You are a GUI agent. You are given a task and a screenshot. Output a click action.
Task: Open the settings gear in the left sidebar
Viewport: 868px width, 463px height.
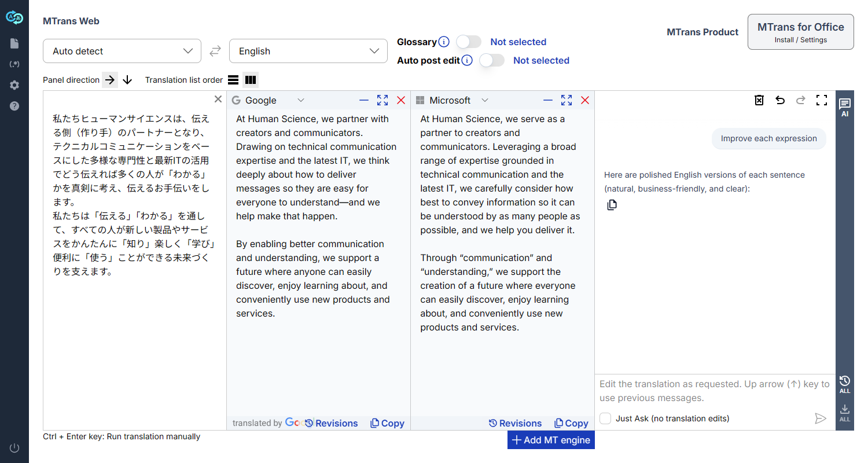[14, 84]
